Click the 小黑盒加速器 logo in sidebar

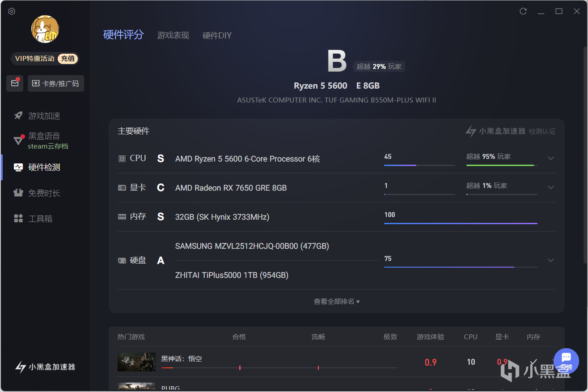coord(45,367)
